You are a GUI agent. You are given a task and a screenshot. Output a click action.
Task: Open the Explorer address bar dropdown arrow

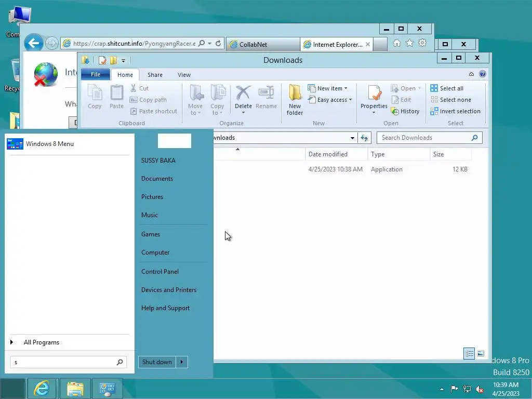click(352, 138)
